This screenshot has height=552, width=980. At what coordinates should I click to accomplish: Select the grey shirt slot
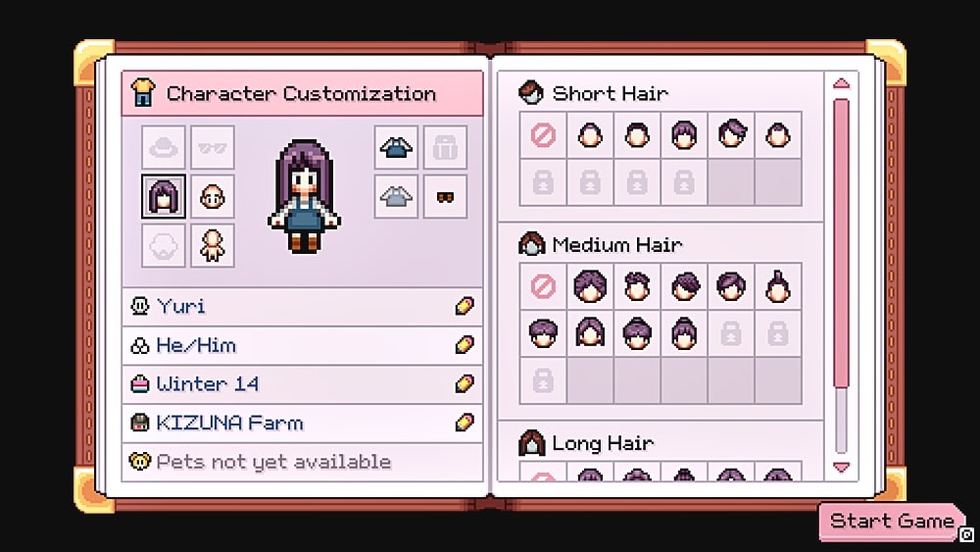[x=396, y=196]
